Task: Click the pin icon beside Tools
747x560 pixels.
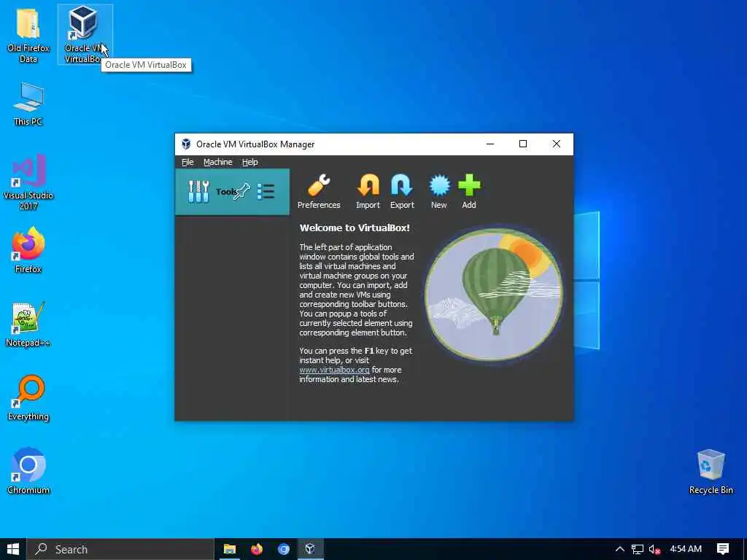Action: click(x=242, y=191)
